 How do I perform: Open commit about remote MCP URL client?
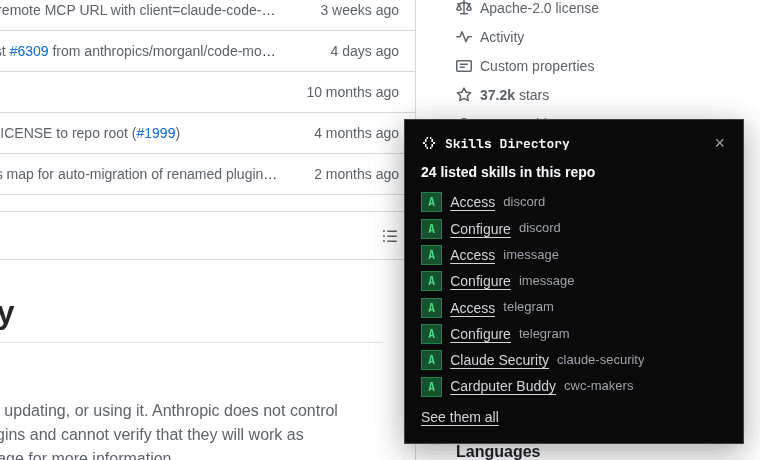click(x=138, y=10)
